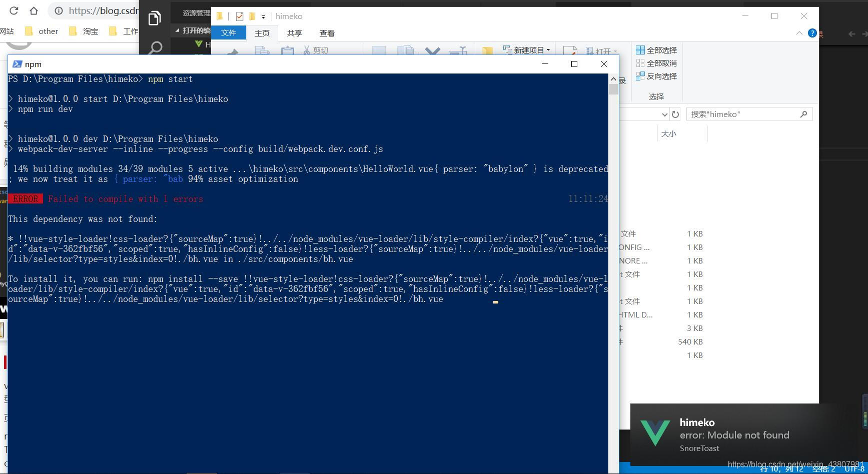The width and height of the screenshot is (868, 474).
Task: Click the cut scissors button in ribbon
Action: pos(315,50)
